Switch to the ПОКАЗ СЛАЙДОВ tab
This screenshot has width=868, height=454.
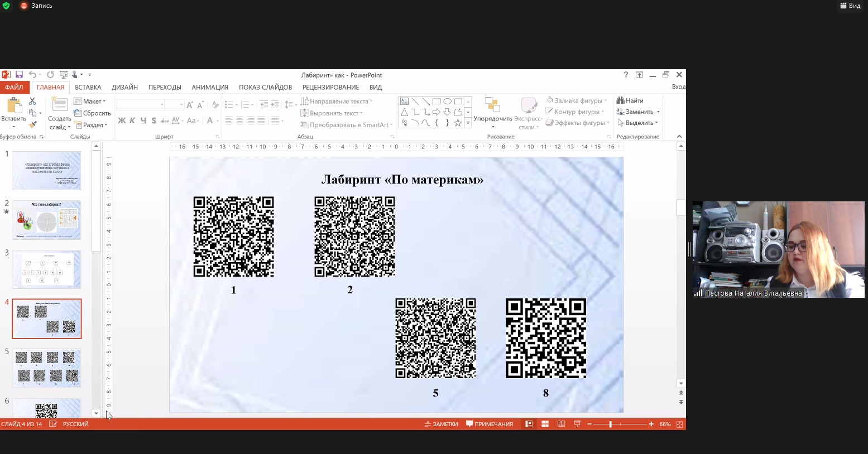point(266,87)
